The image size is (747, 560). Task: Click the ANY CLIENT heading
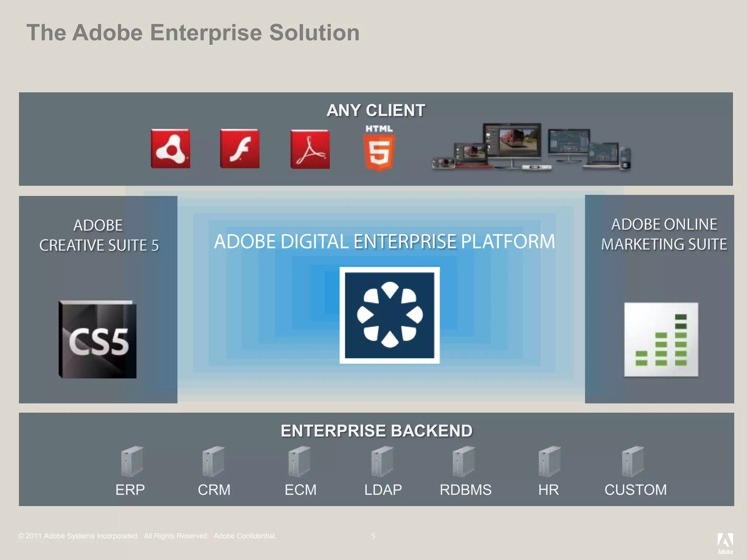pyautogui.click(x=376, y=110)
